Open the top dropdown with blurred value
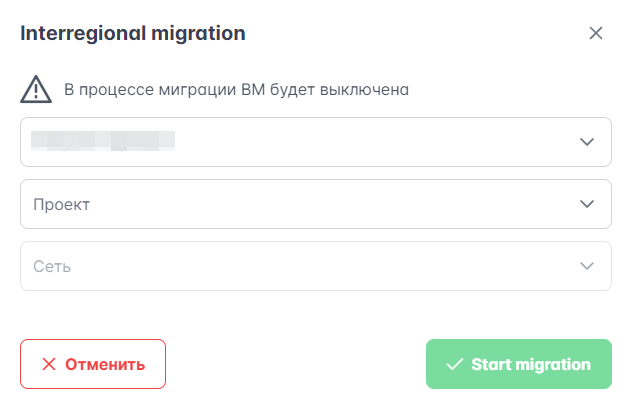 pyautogui.click(x=315, y=142)
